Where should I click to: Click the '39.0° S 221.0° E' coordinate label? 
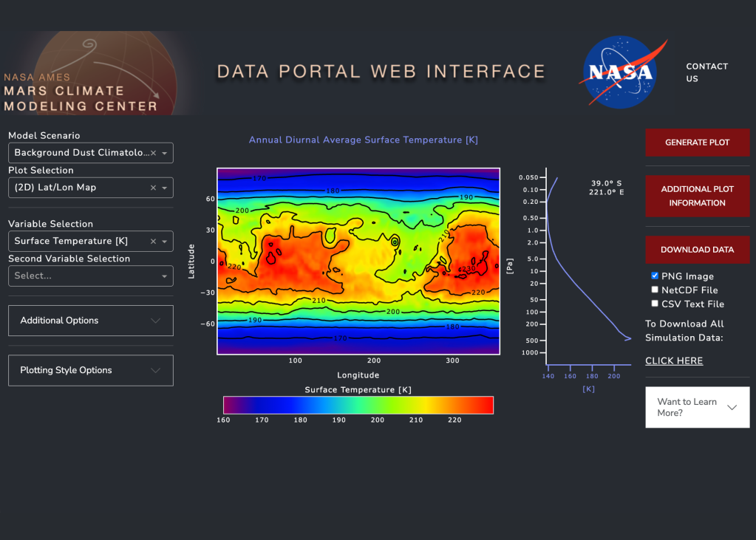click(x=607, y=188)
